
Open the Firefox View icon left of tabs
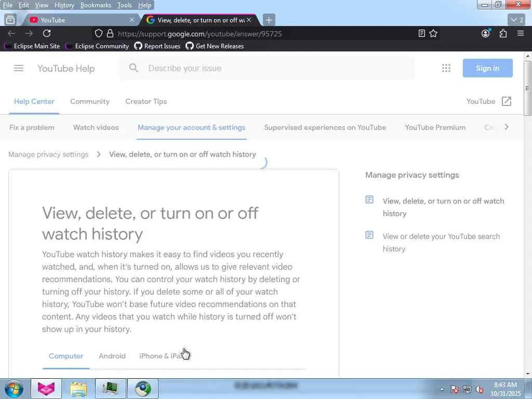10,20
